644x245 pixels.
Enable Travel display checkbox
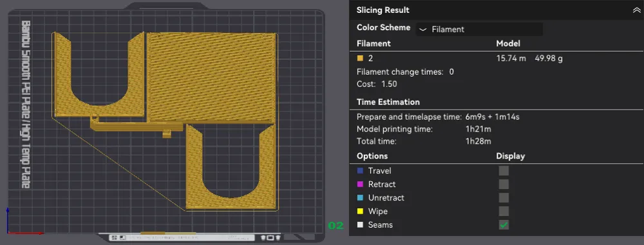pyautogui.click(x=504, y=171)
